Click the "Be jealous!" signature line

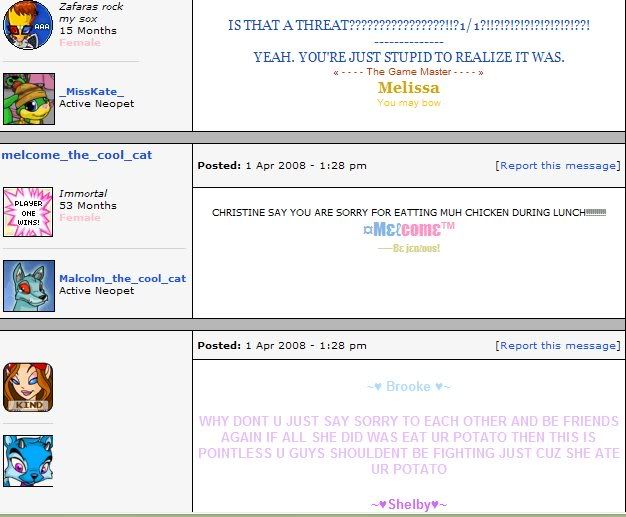[x=408, y=247]
